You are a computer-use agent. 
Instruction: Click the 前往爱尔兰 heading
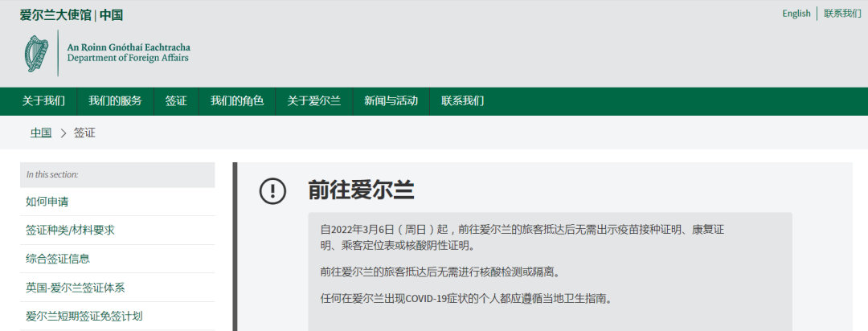coord(361,191)
